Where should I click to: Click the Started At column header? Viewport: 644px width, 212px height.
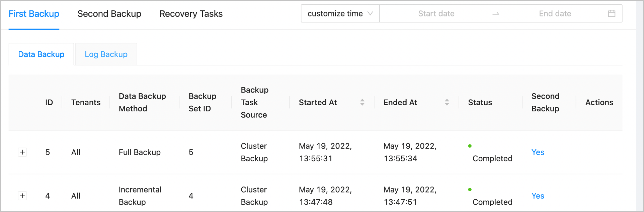point(318,102)
